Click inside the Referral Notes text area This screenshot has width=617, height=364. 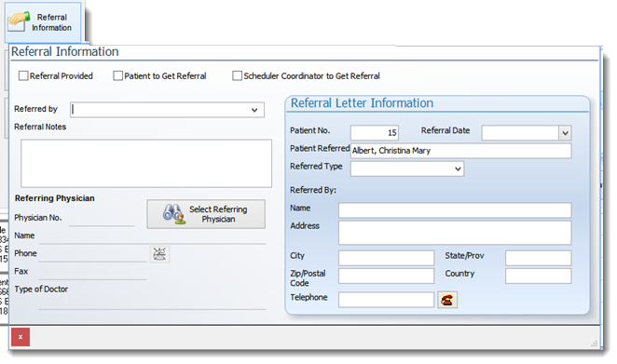click(146, 163)
